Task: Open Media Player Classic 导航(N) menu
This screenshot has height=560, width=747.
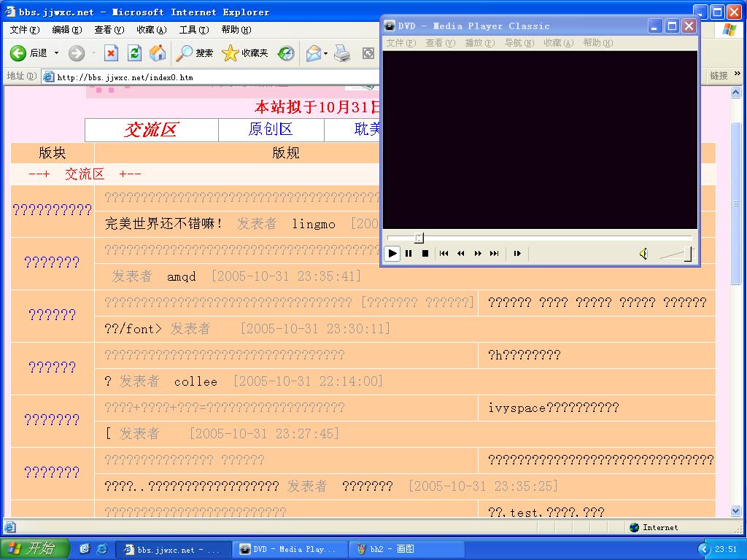Action: click(x=519, y=43)
